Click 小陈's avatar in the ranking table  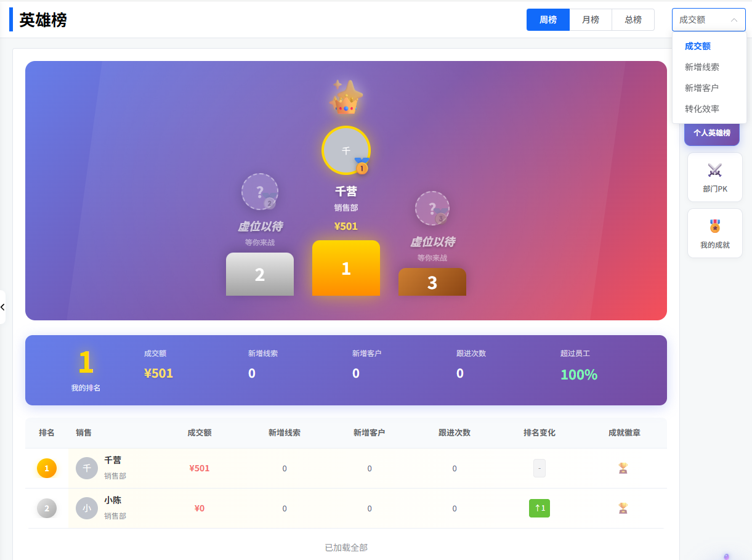pyautogui.click(x=87, y=508)
